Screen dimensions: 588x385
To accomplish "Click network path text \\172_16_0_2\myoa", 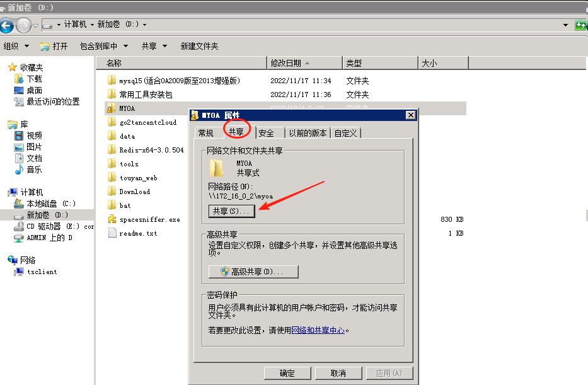I will [x=240, y=196].
